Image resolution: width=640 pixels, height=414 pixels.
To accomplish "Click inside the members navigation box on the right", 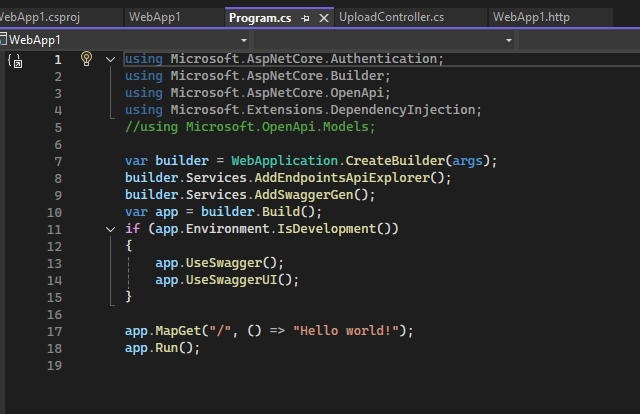I will 579,40.
